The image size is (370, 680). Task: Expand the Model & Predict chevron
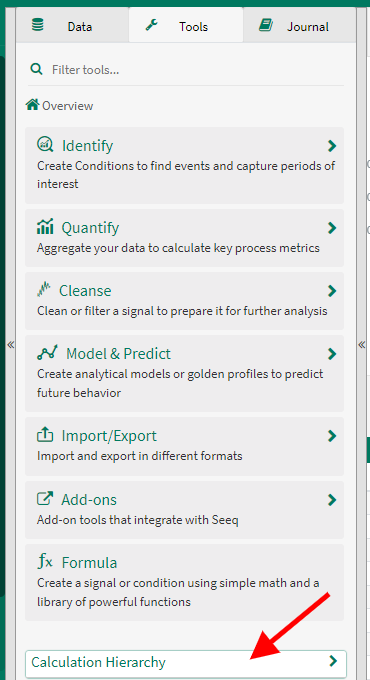[x=332, y=354]
